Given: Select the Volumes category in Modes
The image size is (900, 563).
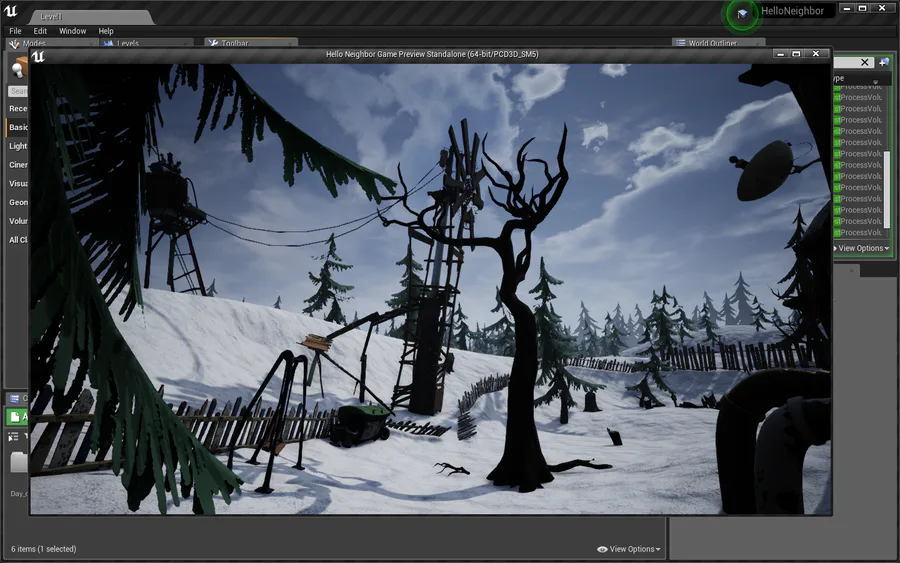Looking at the screenshot, I should pos(18,221).
